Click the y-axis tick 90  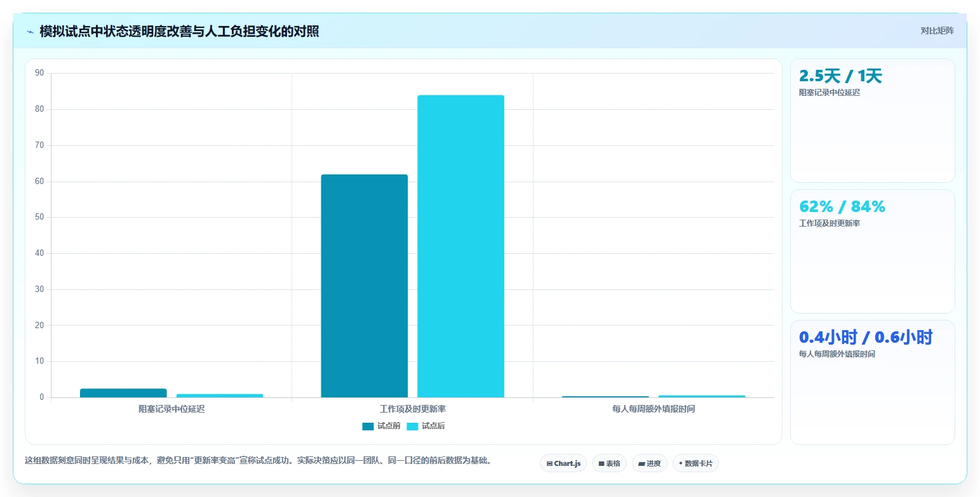click(x=39, y=73)
